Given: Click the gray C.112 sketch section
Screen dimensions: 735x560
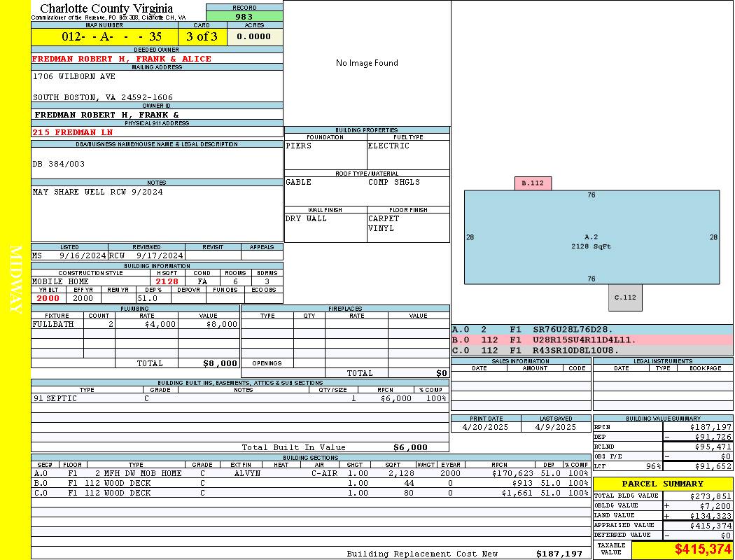Looking at the screenshot, I should pyautogui.click(x=625, y=297).
